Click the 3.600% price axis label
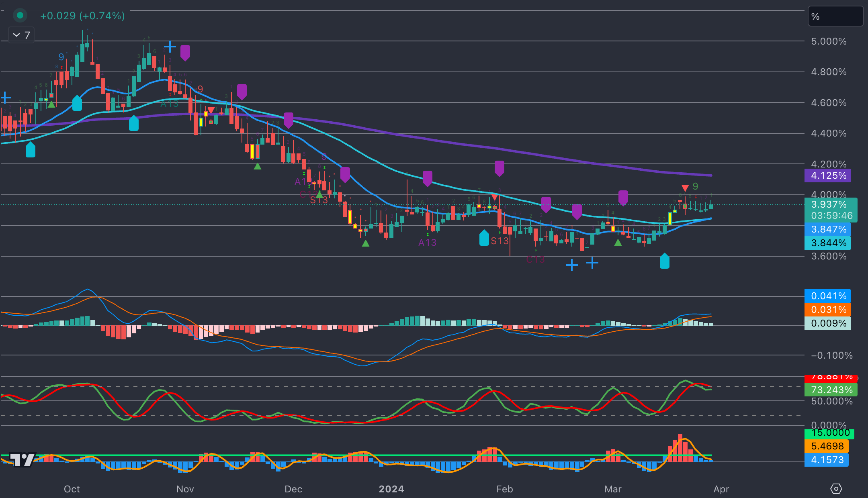This screenshot has width=868, height=498. pos(829,256)
